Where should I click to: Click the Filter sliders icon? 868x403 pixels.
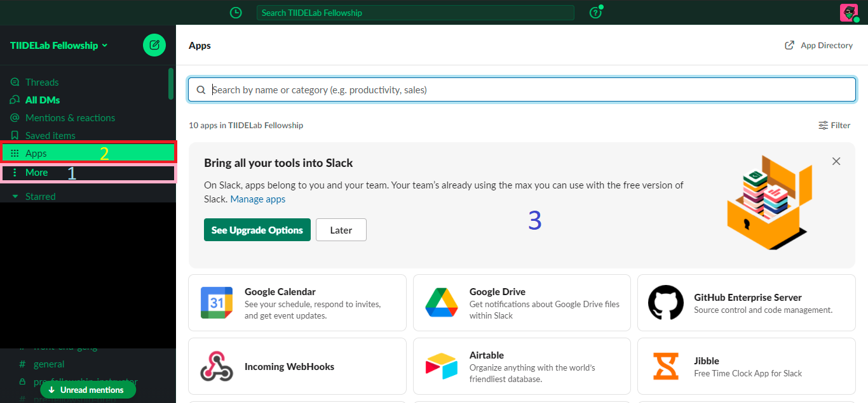[823, 125]
